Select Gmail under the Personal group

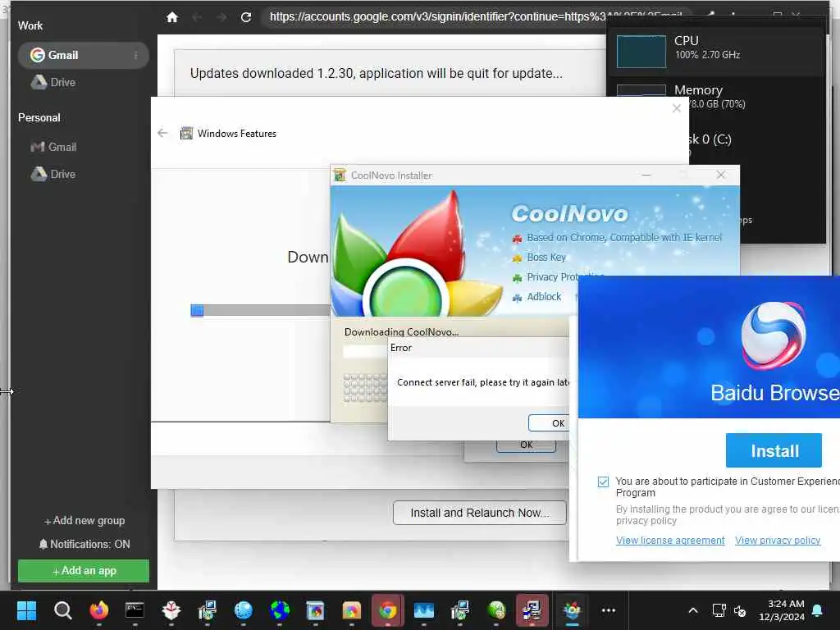coord(53,147)
